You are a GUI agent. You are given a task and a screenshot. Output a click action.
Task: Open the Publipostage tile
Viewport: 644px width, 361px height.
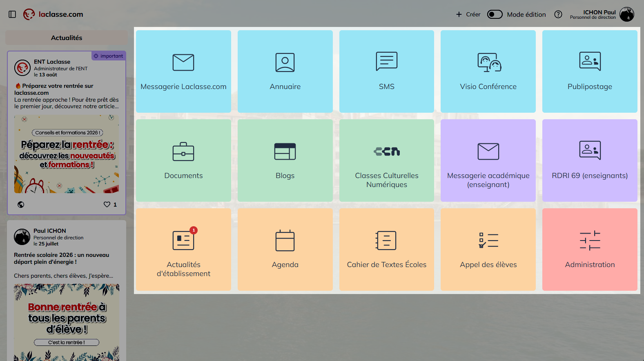(590, 71)
